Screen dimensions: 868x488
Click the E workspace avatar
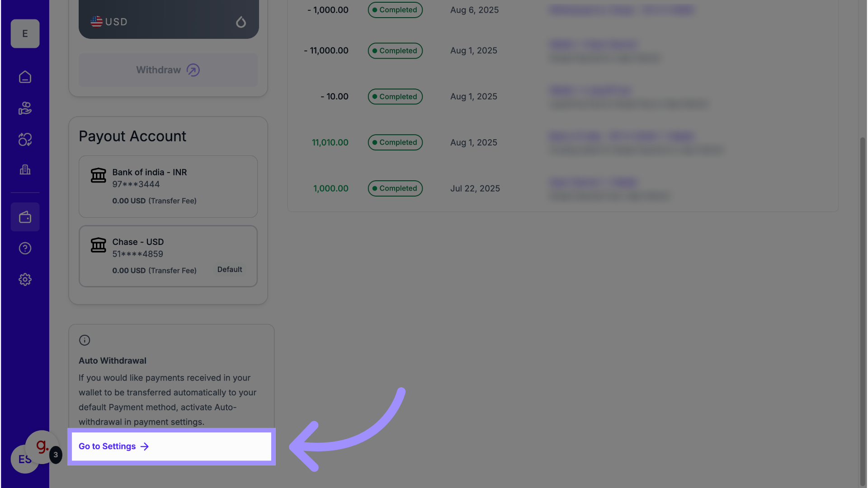click(25, 34)
